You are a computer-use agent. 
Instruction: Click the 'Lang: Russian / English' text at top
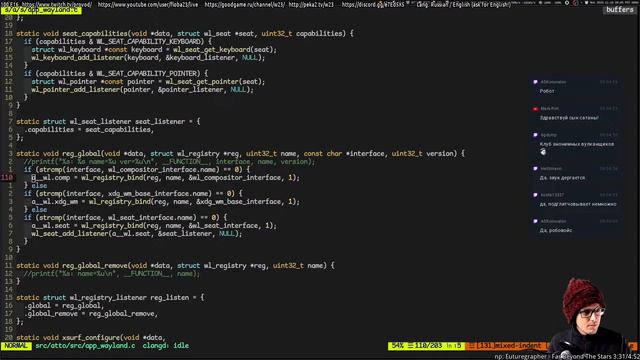pos(463,4)
